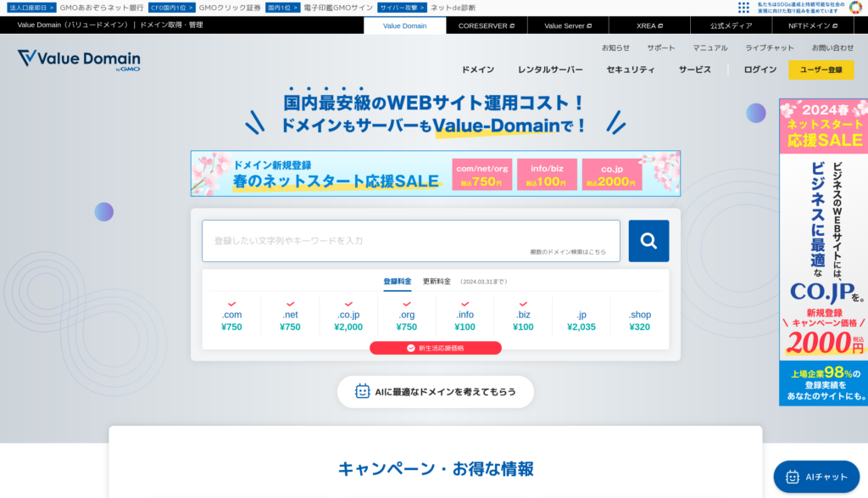Open the レンタルサーバー navigation menu
Image resolution: width=868 pixels, height=498 pixels.
pos(550,70)
